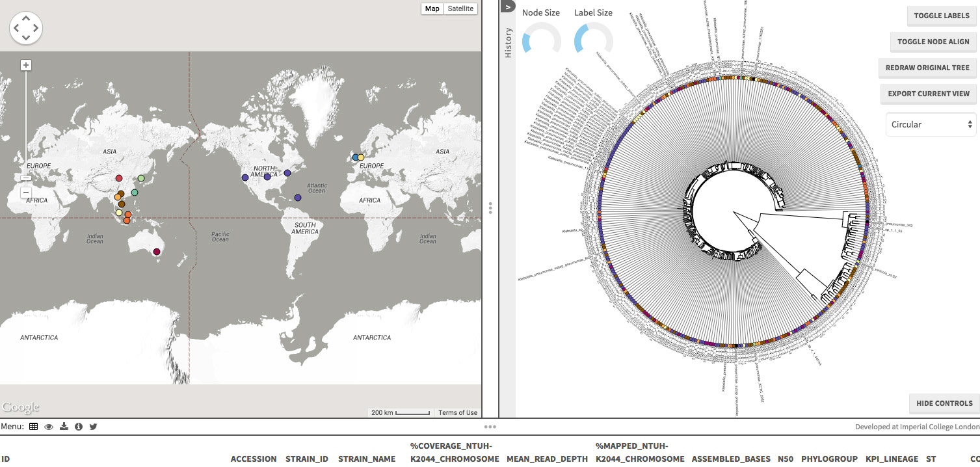The width and height of the screenshot is (980, 467).
Task: Click the Terms of Use link
Action: (457, 412)
